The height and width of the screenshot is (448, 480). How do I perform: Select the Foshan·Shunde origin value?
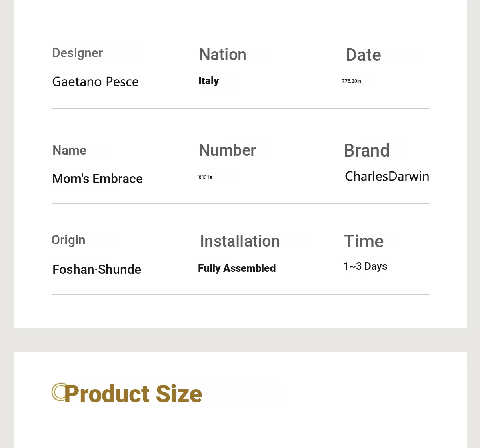(x=97, y=269)
